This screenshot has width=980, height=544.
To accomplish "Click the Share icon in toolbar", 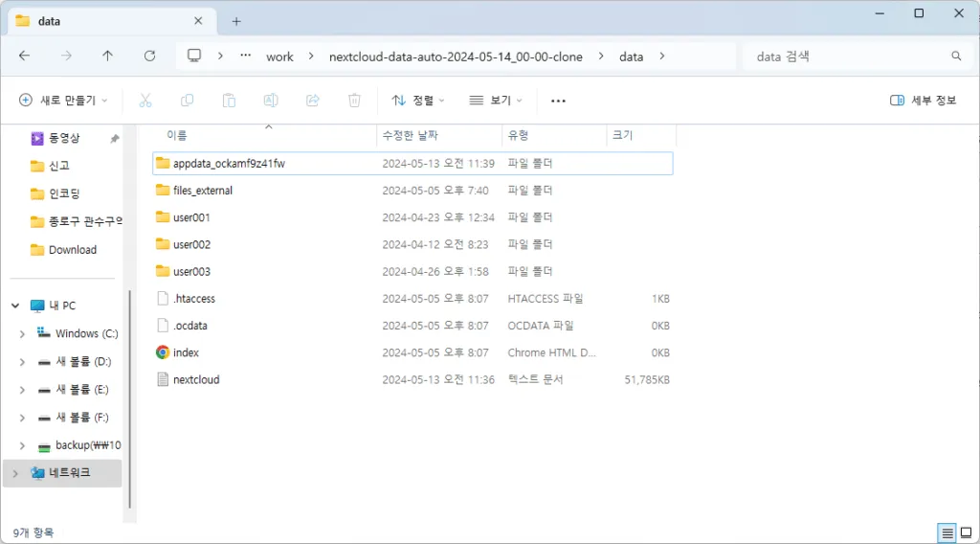I will [313, 100].
